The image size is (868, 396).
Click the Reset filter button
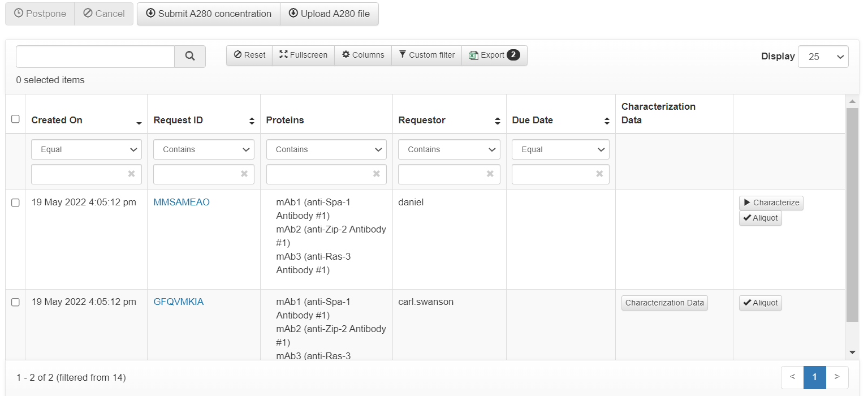click(x=249, y=55)
